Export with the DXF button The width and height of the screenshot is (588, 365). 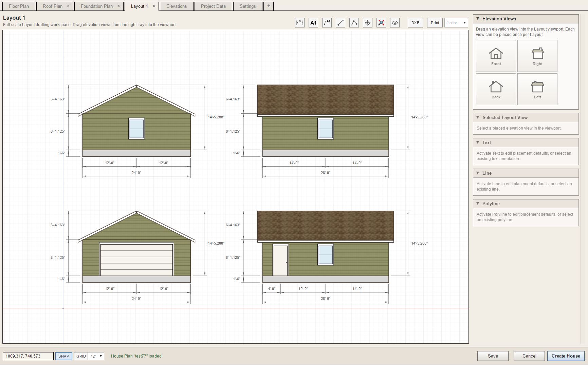(x=415, y=23)
